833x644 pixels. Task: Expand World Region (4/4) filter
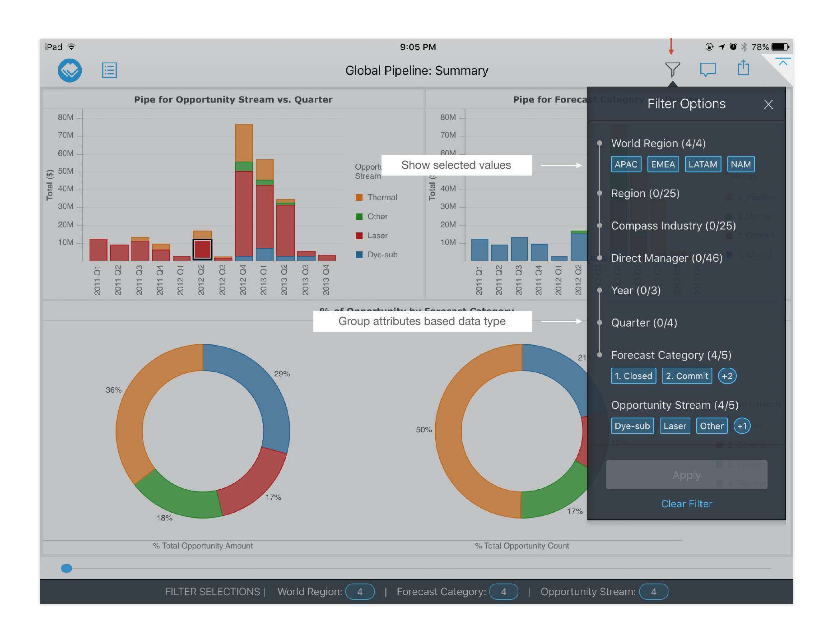tap(658, 144)
